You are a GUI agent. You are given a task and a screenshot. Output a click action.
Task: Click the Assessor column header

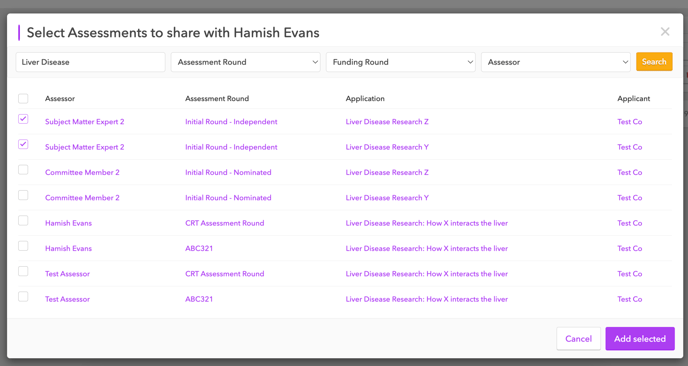coord(60,99)
